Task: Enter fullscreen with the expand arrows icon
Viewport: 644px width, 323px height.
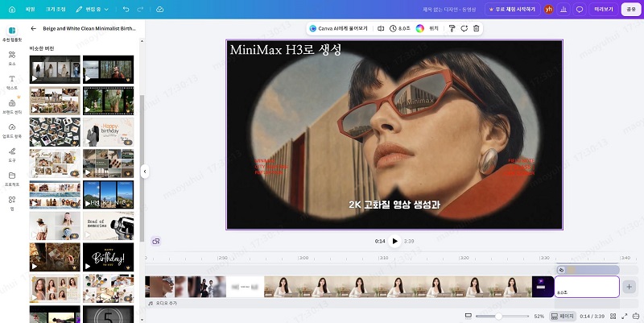Action: (625, 316)
